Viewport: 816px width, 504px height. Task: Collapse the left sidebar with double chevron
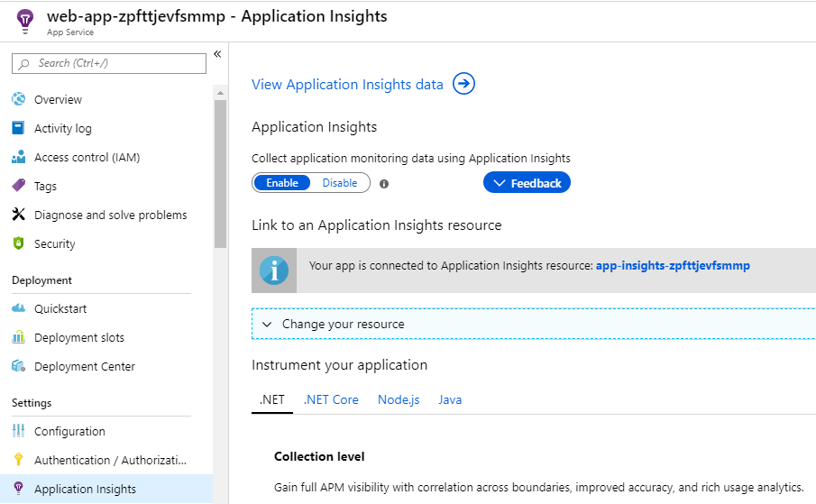[x=217, y=54]
